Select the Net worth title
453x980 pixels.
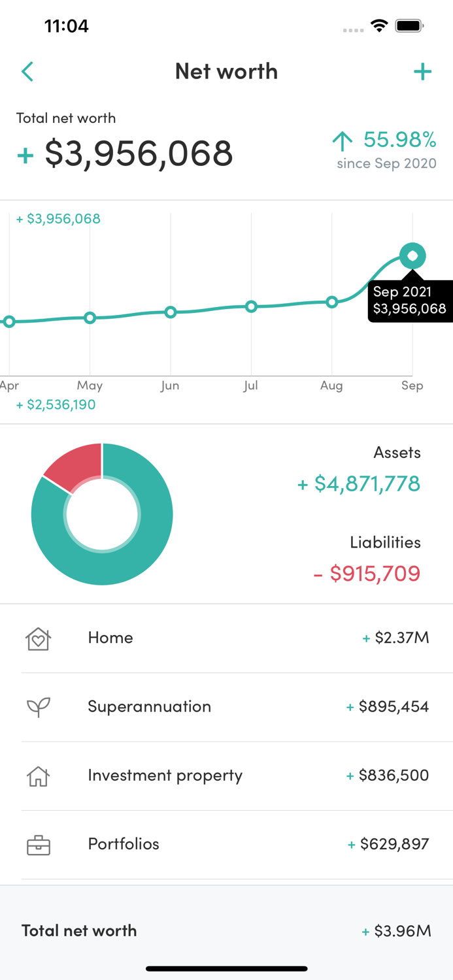tap(226, 71)
